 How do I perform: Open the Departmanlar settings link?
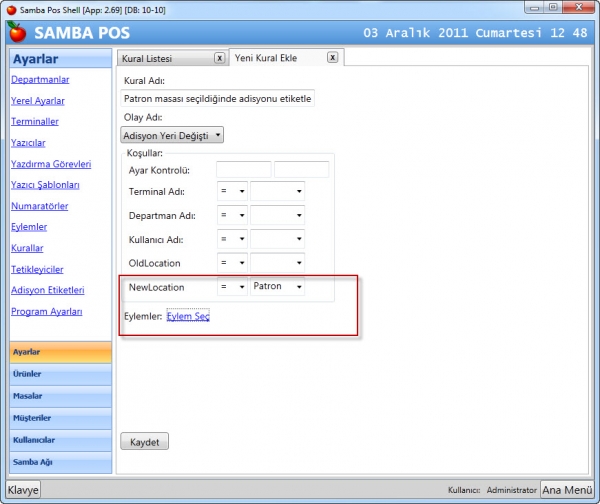tap(40, 80)
